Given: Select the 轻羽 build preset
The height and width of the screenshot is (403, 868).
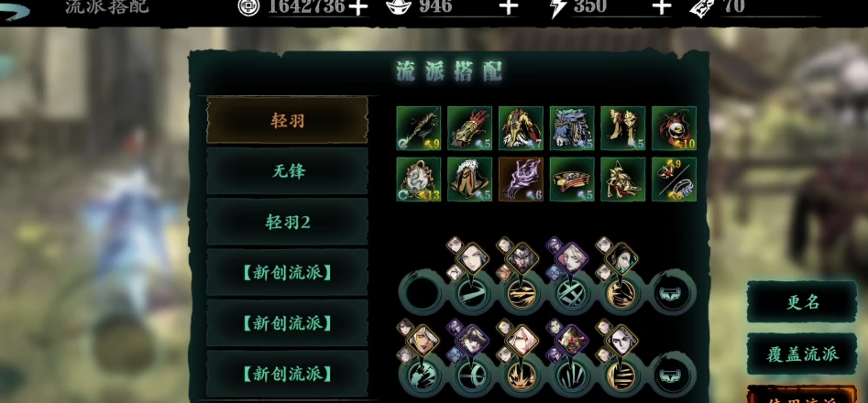Looking at the screenshot, I should pyautogui.click(x=287, y=120).
